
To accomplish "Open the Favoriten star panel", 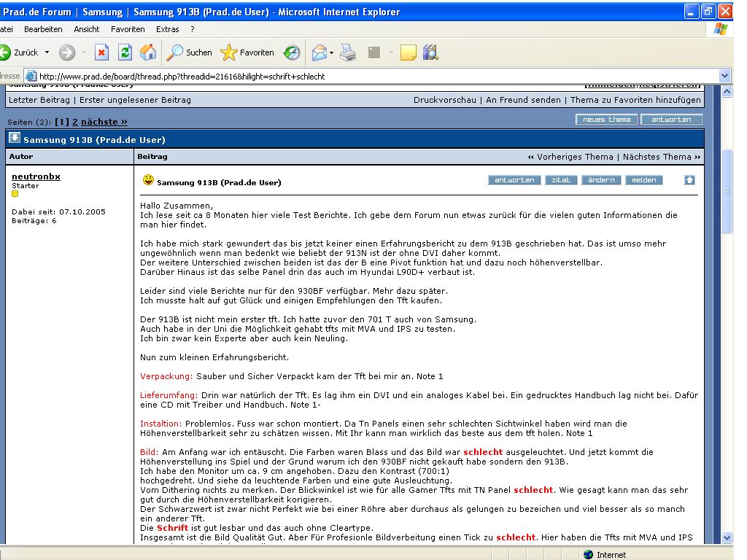I will point(247,52).
